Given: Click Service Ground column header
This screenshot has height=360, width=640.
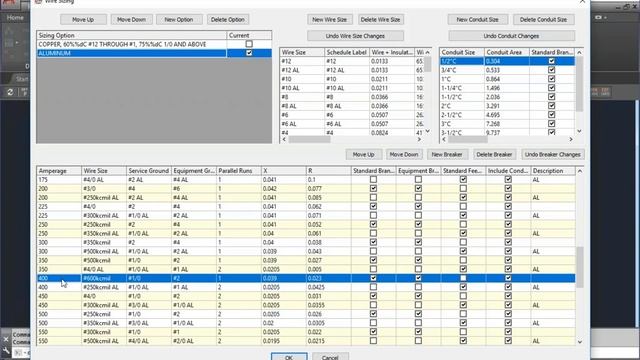Looking at the screenshot, I should [149, 171].
